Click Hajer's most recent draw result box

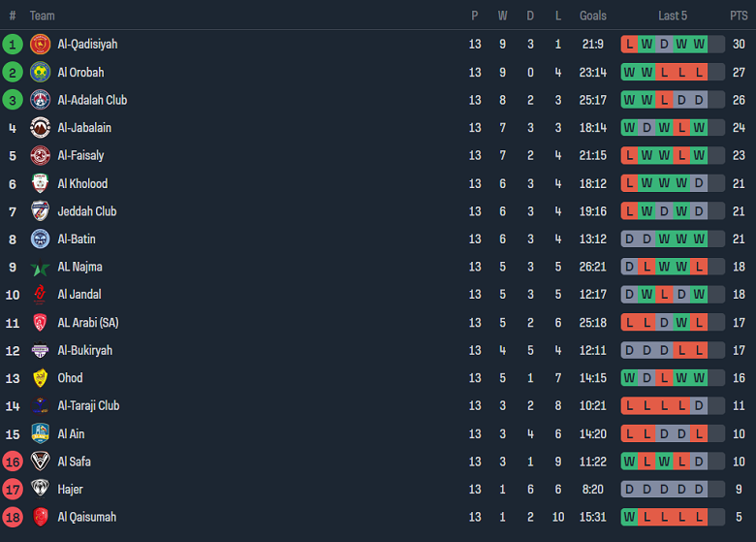coord(699,490)
